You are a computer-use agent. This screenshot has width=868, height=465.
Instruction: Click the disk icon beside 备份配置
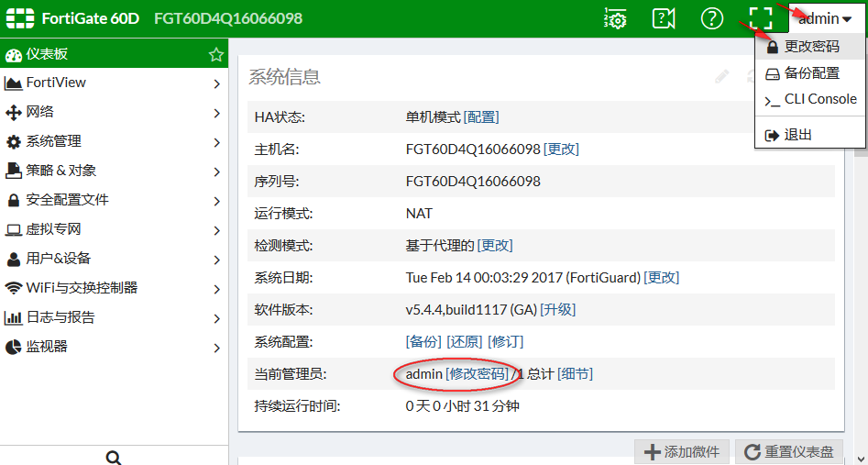(773, 74)
